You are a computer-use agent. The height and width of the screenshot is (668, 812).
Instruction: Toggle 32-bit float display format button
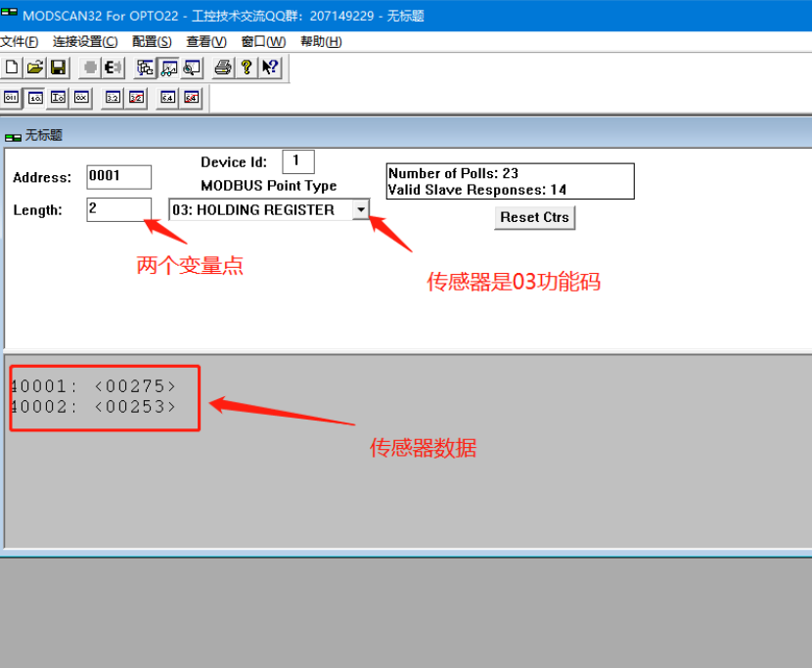pyautogui.click(x=113, y=97)
